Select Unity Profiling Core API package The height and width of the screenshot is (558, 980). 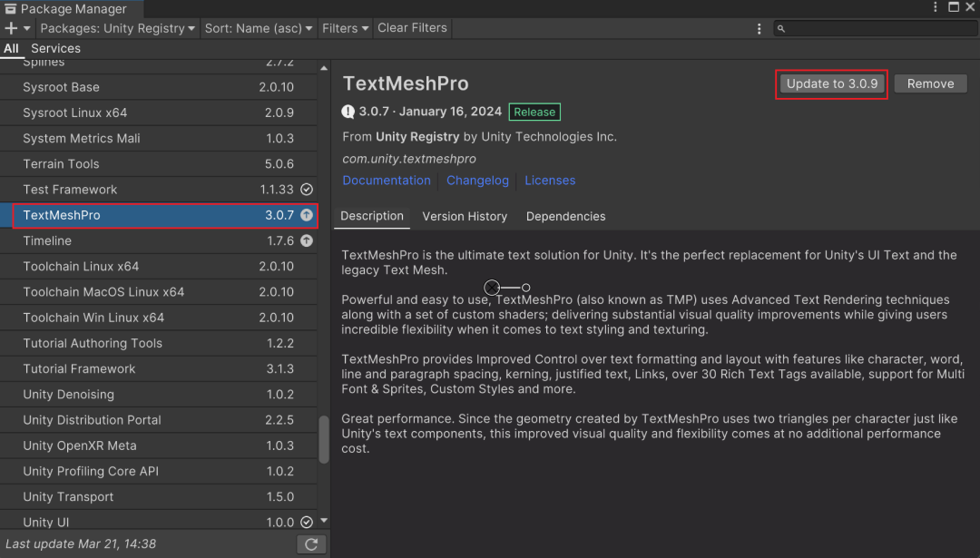point(159,472)
